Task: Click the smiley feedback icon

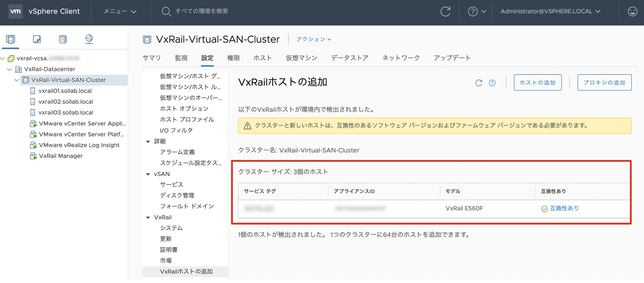Action: pyautogui.click(x=632, y=11)
